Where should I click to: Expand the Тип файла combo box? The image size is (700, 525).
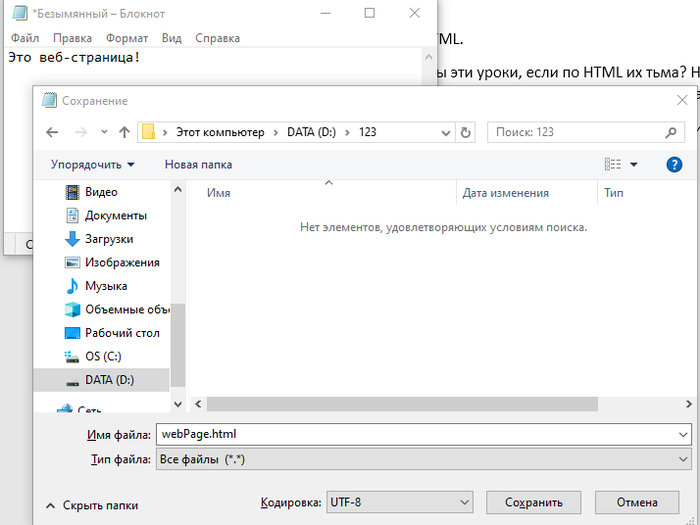[421, 459]
